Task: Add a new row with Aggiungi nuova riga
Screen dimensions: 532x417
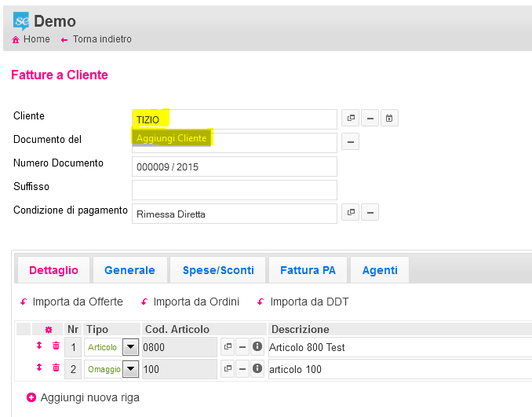Action: click(89, 397)
